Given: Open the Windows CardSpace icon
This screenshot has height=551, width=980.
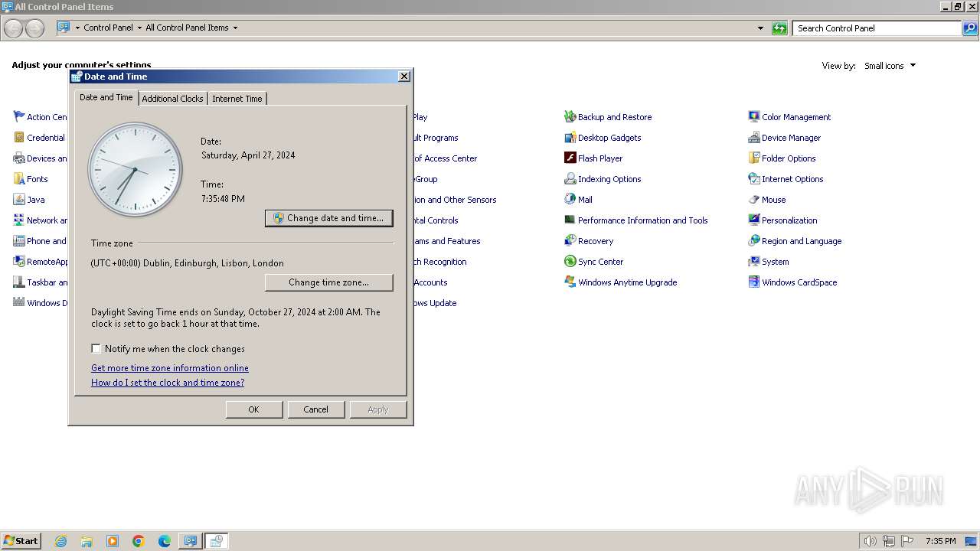Looking at the screenshot, I should pos(754,282).
